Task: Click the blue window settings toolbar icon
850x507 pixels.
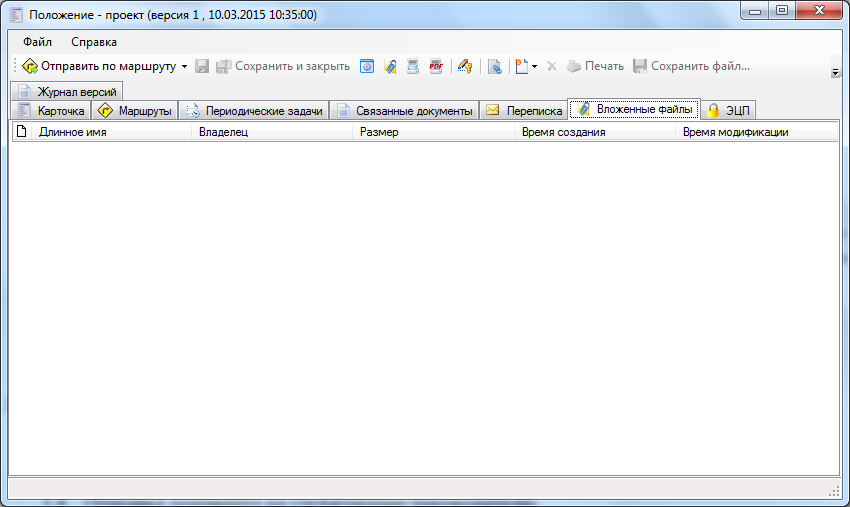Action: 367,66
